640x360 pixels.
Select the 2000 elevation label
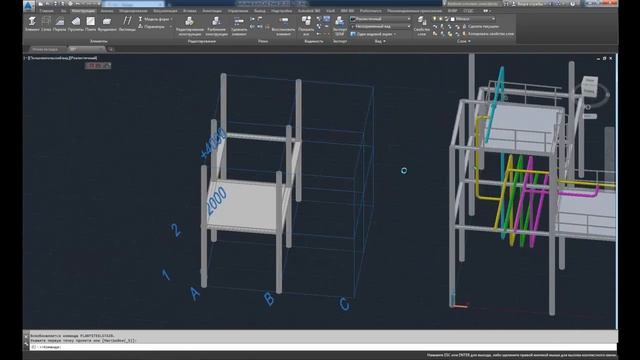point(216,201)
